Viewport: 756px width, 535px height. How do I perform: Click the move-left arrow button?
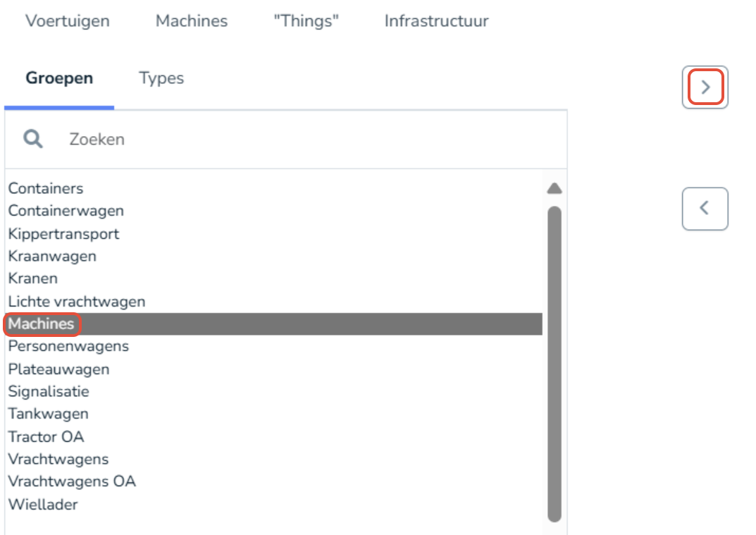705,209
